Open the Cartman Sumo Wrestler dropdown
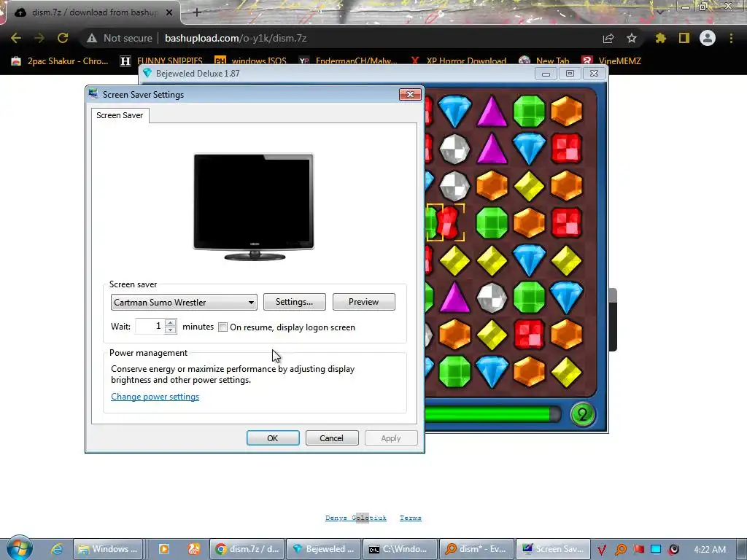 point(184,303)
